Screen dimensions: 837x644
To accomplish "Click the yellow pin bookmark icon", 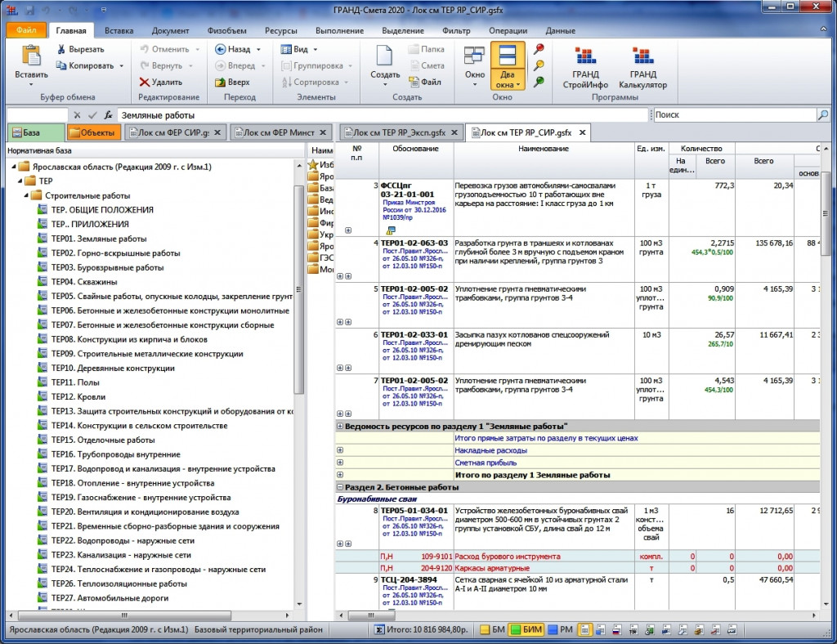I will pos(539,65).
